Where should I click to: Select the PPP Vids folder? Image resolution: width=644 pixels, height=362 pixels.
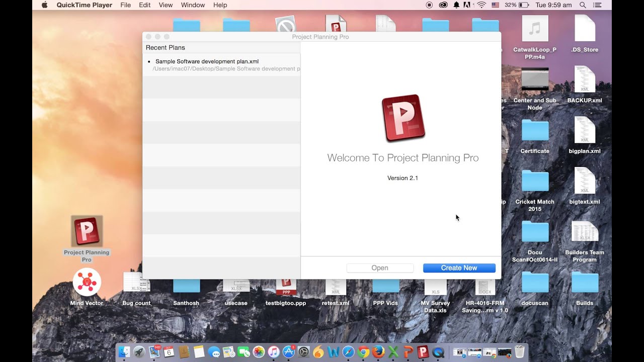pyautogui.click(x=385, y=292)
